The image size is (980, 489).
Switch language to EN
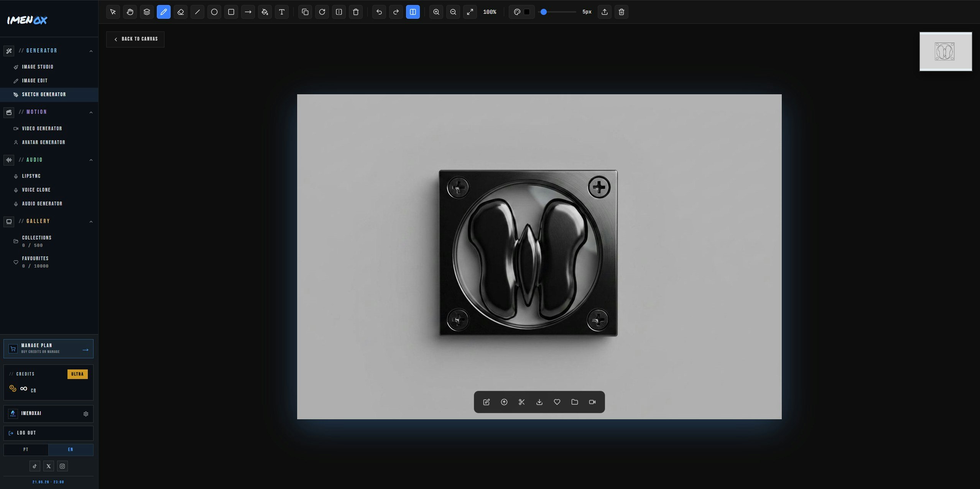[x=71, y=450]
